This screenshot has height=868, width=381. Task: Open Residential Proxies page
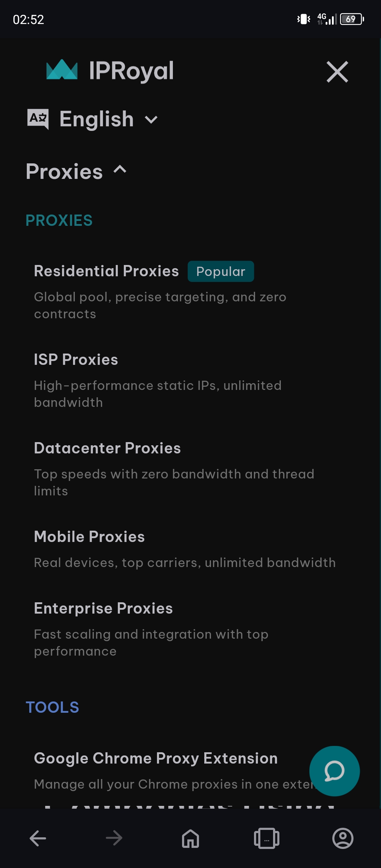106,271
